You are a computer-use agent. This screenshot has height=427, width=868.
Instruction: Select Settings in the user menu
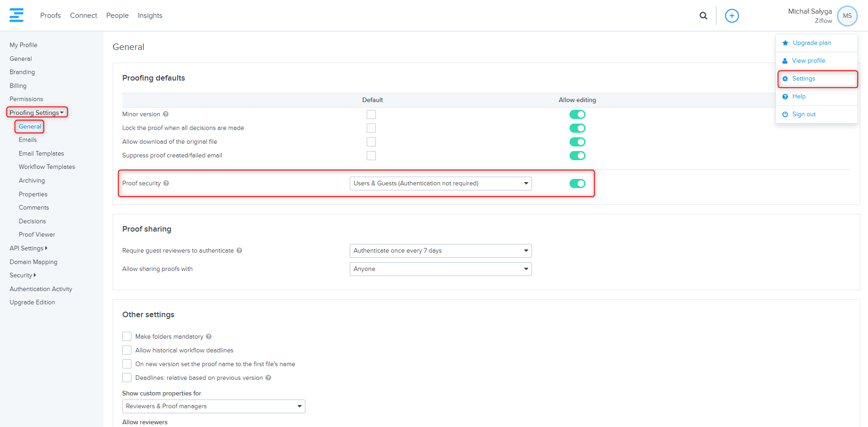click(x=803, y=79)
